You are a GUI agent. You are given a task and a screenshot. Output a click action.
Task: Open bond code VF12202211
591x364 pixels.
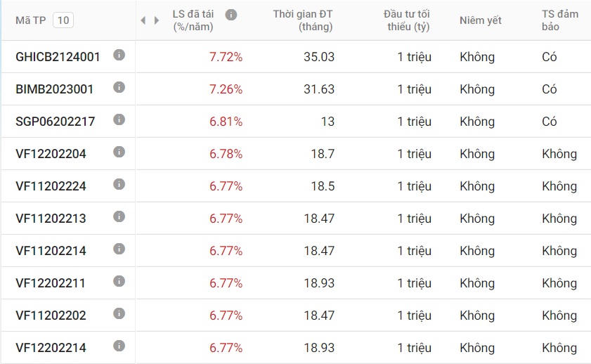pos(51,283)
